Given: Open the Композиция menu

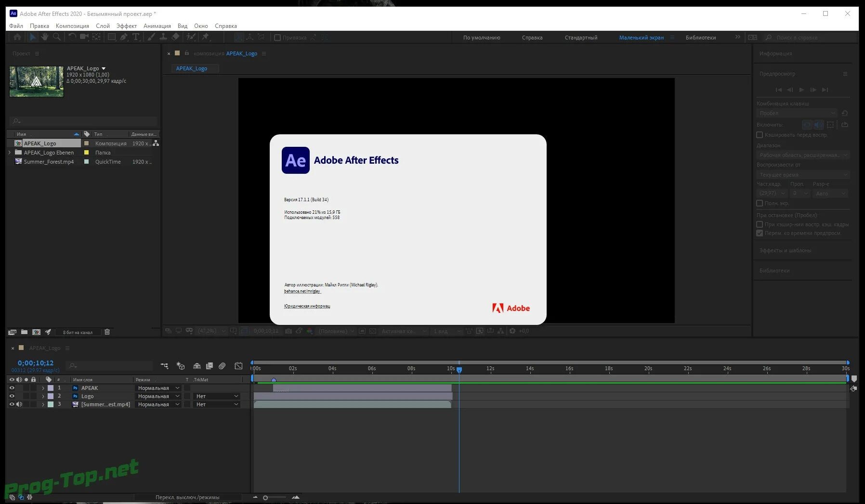Looking at the screenshot, I should tap(72, 26).
